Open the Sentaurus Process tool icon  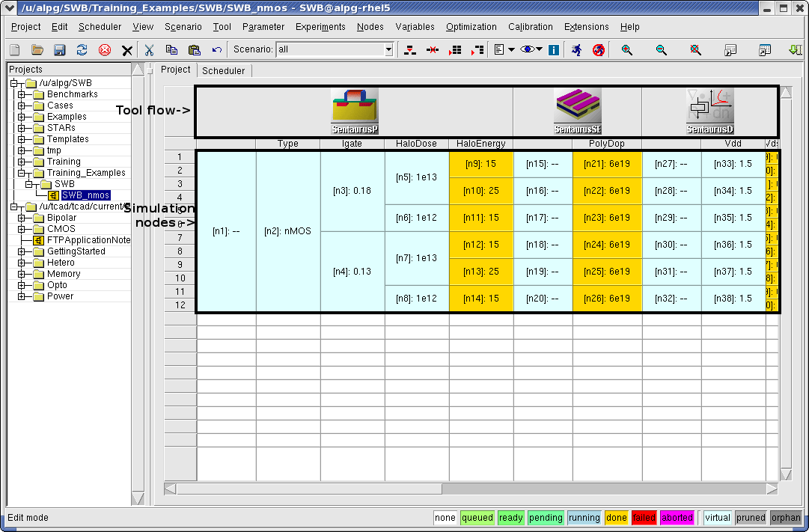[x=353, y=105]
